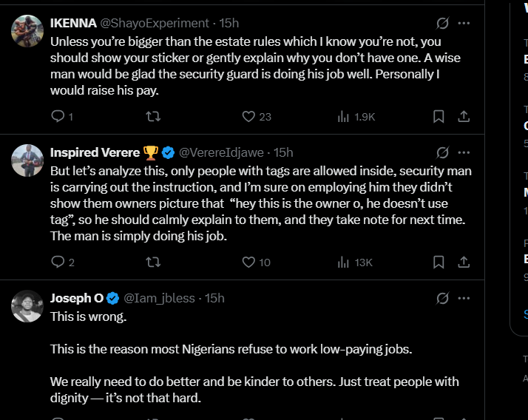
Task: Repost Inspired Verere's tweet
Action: coord(153,262)
